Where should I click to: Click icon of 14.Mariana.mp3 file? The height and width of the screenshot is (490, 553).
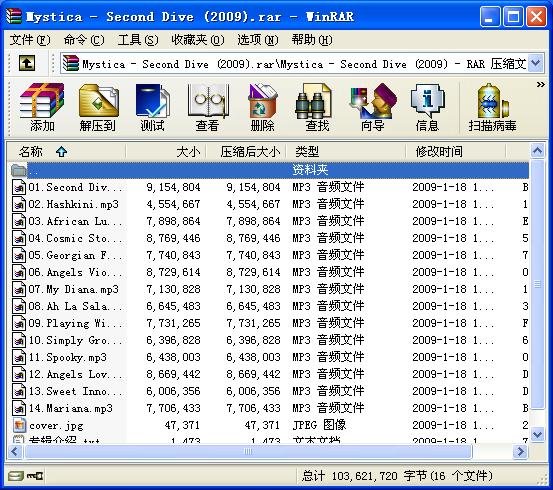coord(19,409)
